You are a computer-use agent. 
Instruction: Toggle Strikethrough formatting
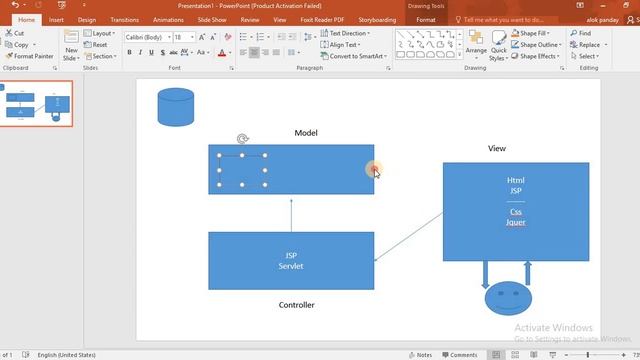click(173, 52)
